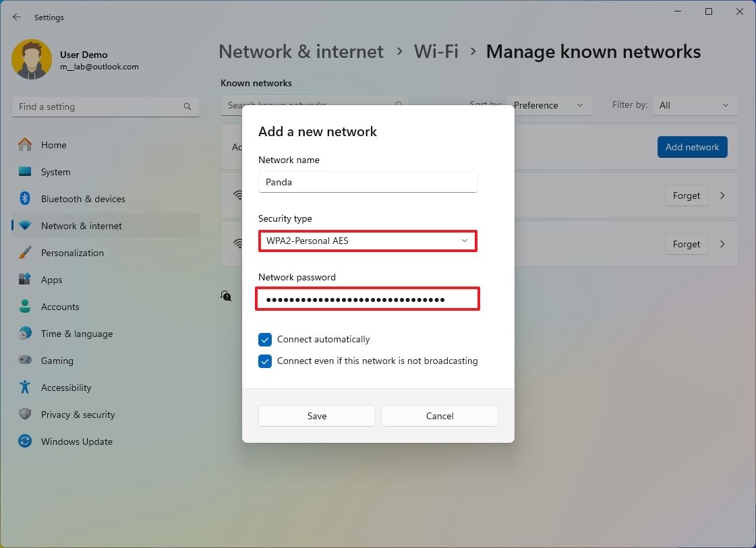Disable Connect even if this network is not broadcasting
Viewport: 756px width, 548px height.
(x=264, y=361)
